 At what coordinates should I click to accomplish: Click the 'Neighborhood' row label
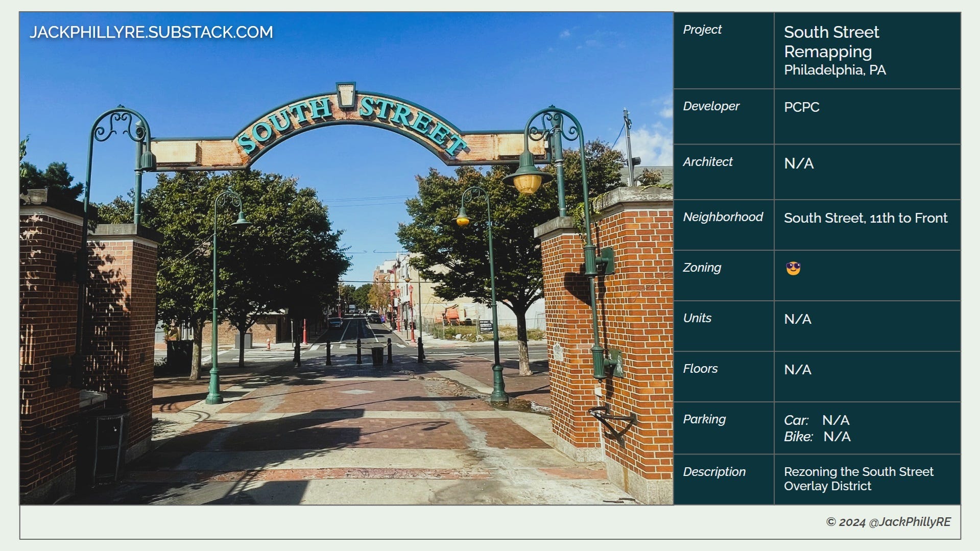tap(723, 217)
